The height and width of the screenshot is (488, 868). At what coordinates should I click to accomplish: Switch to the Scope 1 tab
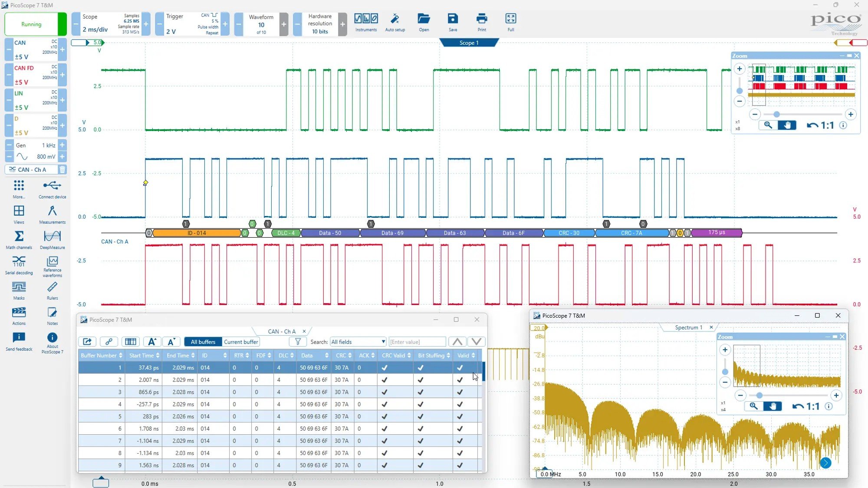pyautogui.click(x=469, y=43)
